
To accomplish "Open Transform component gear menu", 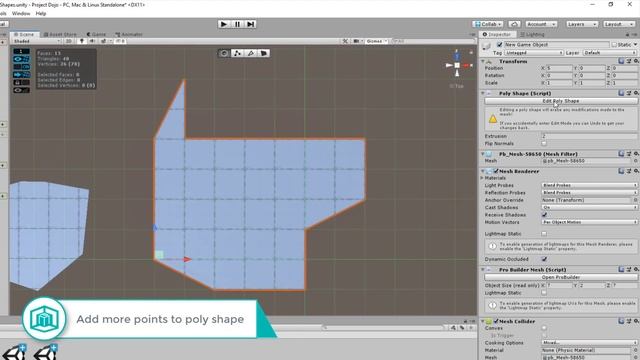I will (636, 61).
